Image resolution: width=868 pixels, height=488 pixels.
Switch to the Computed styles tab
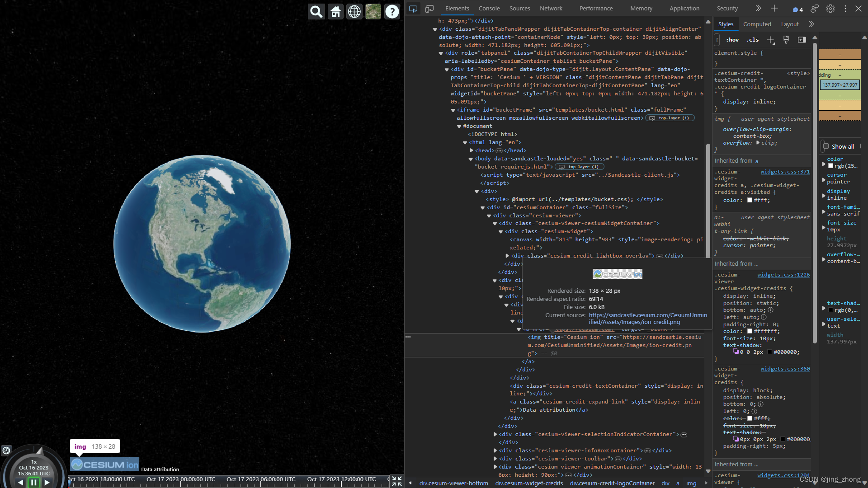[757, 24]
